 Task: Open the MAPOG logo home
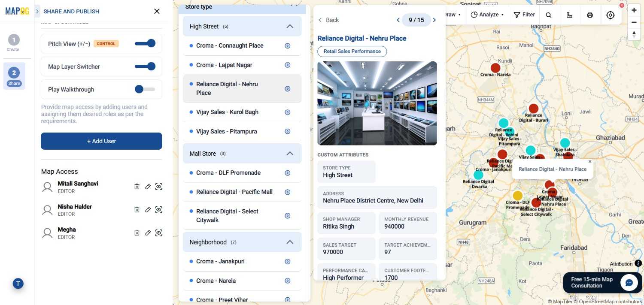click(x=17, y=11)
